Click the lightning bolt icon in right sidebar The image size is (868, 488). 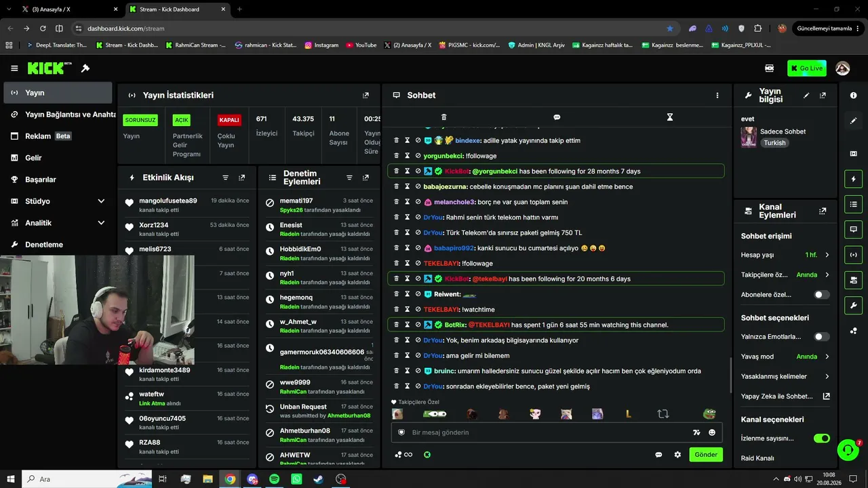pos(853,180)
